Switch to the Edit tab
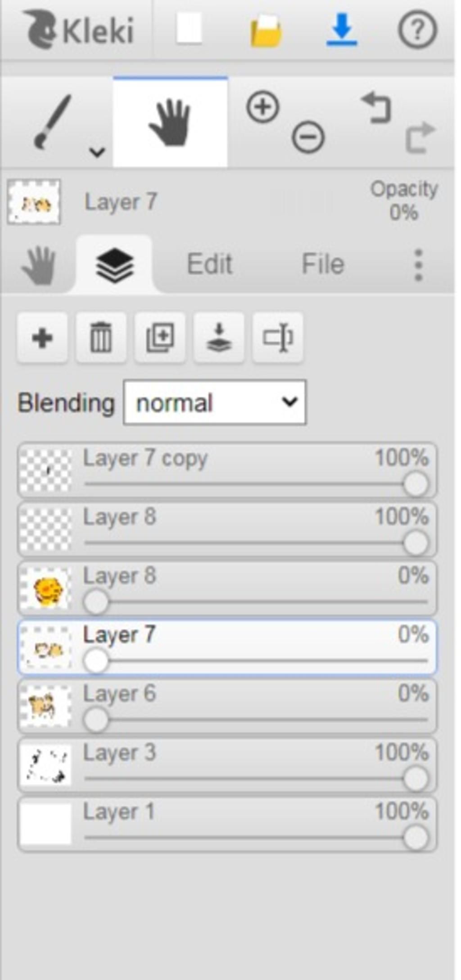 click(x=209, y=264)
